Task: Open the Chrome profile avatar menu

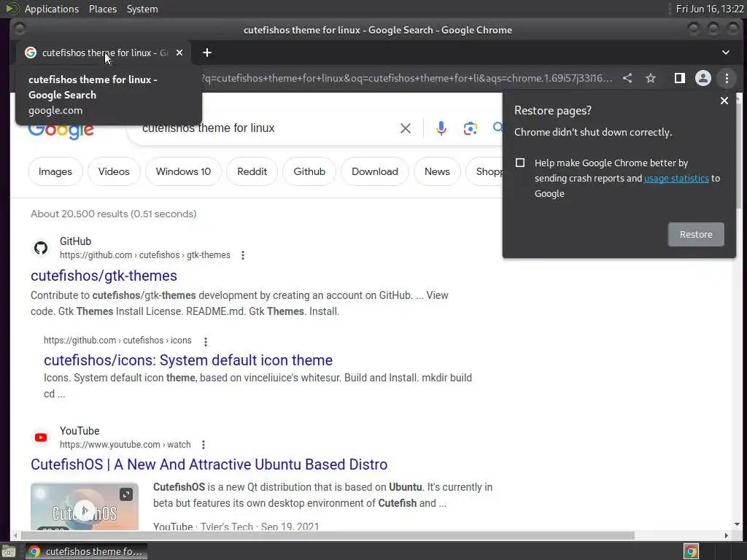Action: point(703,78)
